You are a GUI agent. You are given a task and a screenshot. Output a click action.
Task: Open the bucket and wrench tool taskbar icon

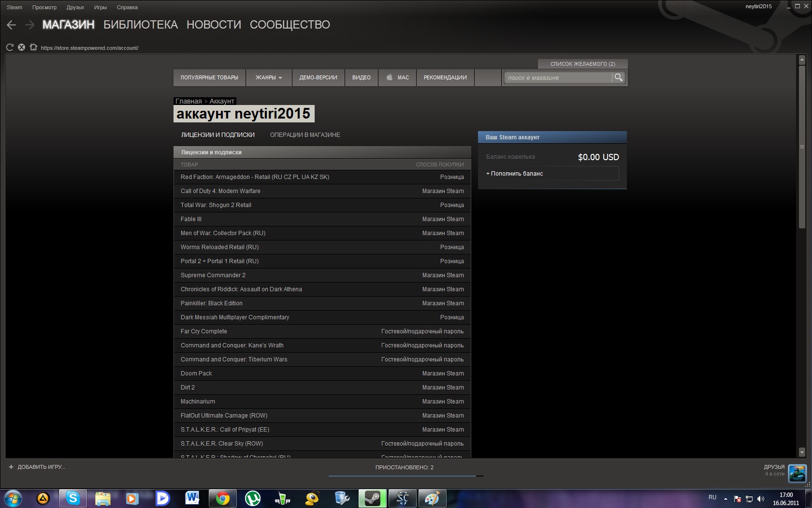coord(342,498)
